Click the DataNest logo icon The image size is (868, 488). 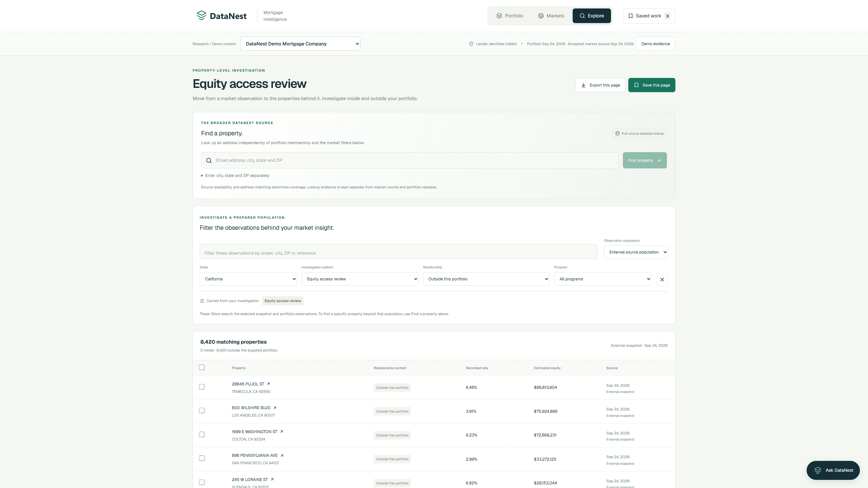201,16
